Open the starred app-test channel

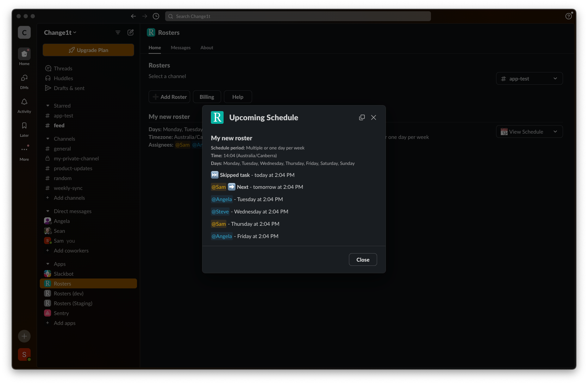[x=88, y=115]
